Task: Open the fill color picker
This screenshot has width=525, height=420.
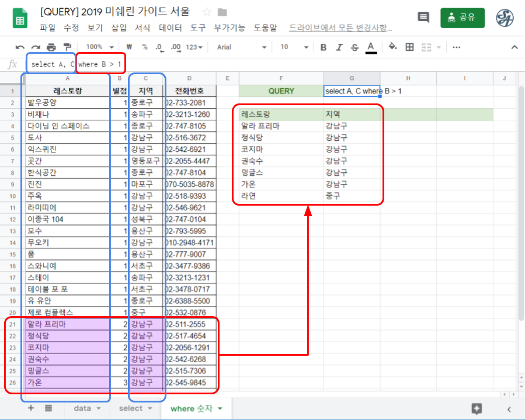Action: (392, 47)
